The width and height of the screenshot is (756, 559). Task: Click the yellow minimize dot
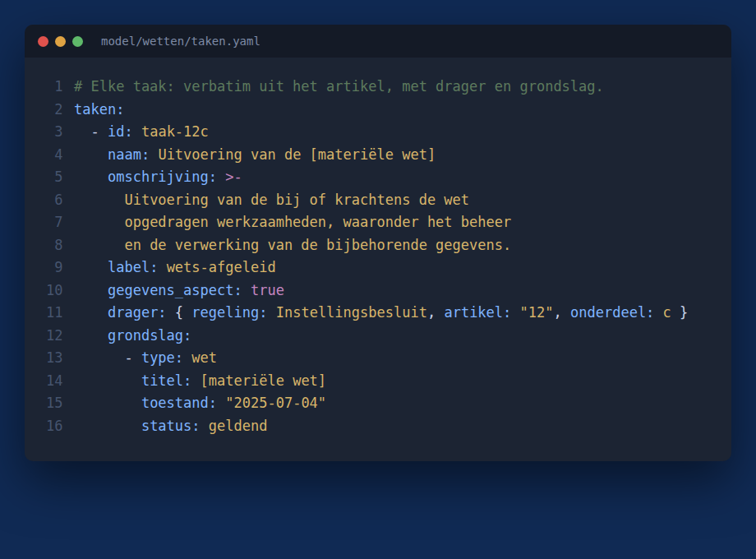point(60,41)
